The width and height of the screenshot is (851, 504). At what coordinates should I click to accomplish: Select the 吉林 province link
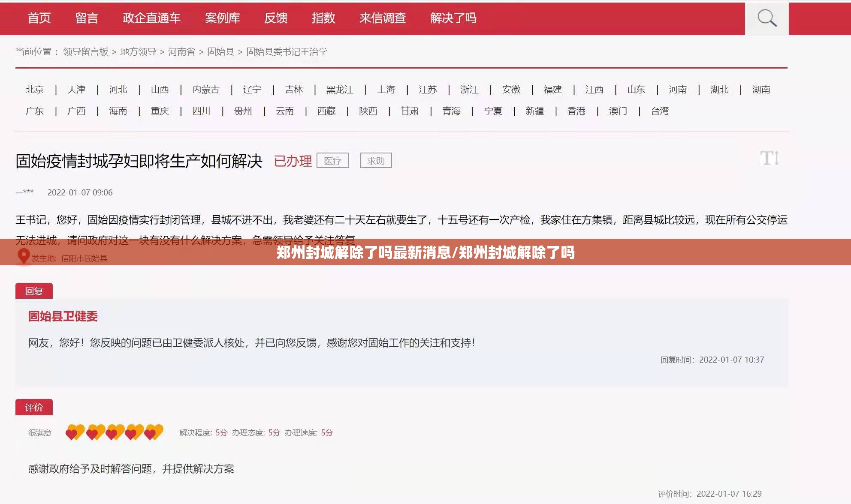(x=294, y=90)
